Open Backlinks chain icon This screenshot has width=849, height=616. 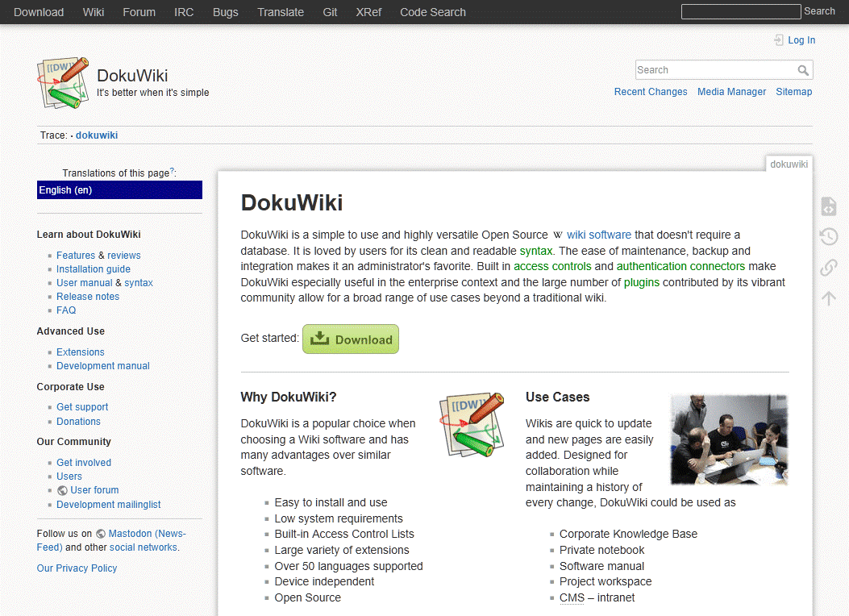point(828,267)
